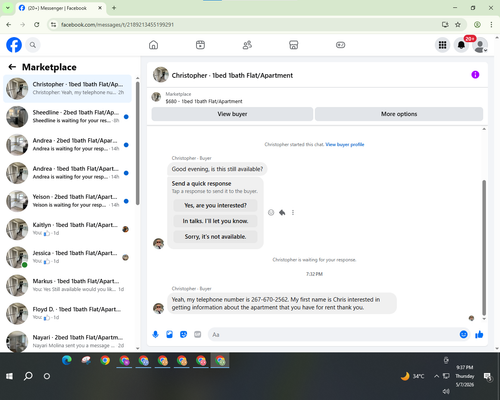Open the Gaming icon in top navigation
The height and width of the screenshot is (400, 500).
click(x=340, y=45)
